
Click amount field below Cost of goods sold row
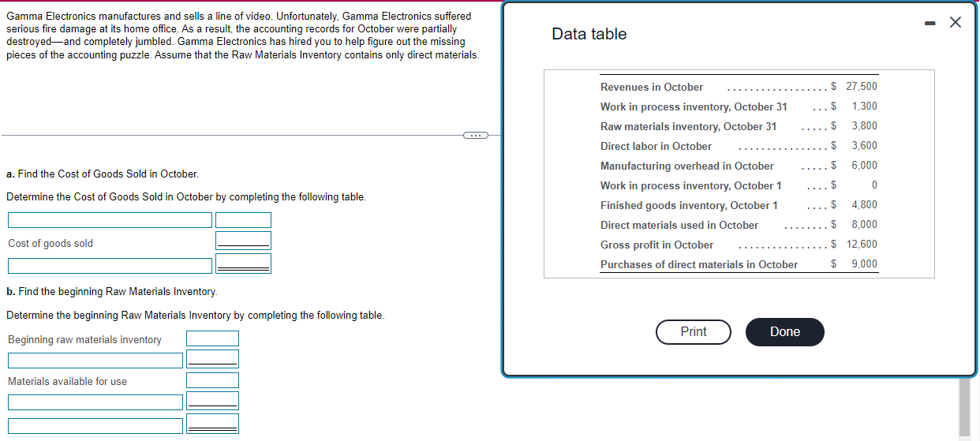click(243, 263)
